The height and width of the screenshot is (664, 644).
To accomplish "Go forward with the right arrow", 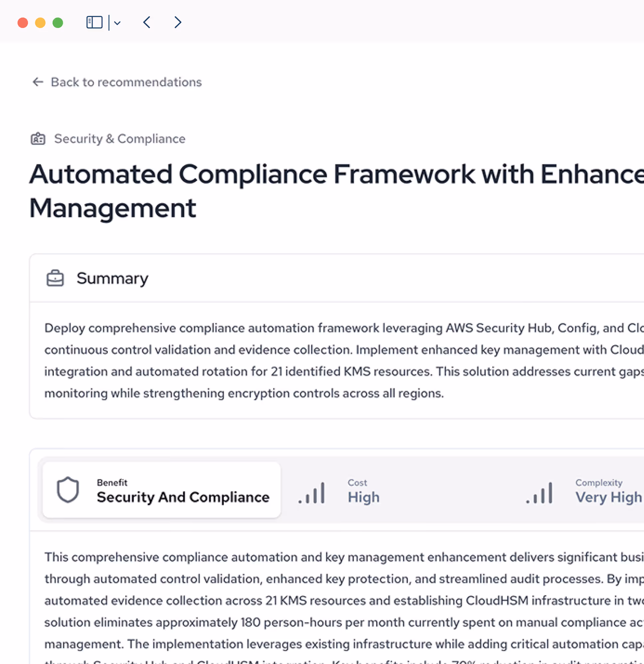I will click(178, 22).
